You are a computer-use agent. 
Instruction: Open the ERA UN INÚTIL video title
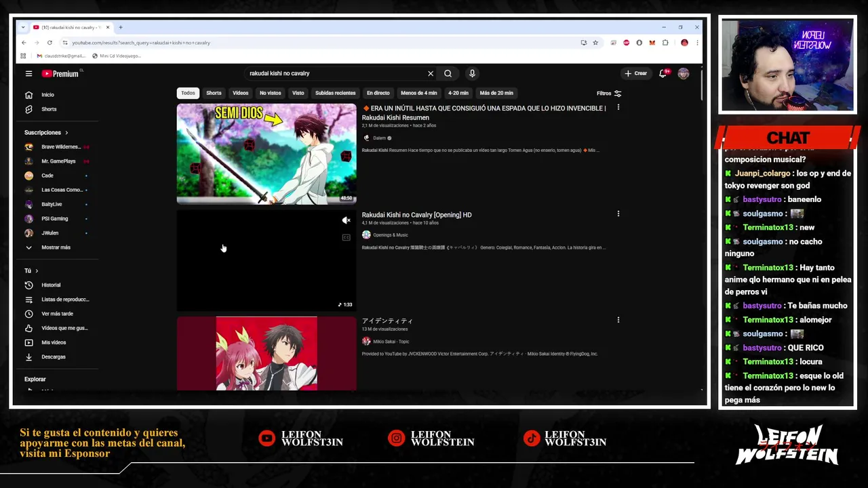(484, 113)
